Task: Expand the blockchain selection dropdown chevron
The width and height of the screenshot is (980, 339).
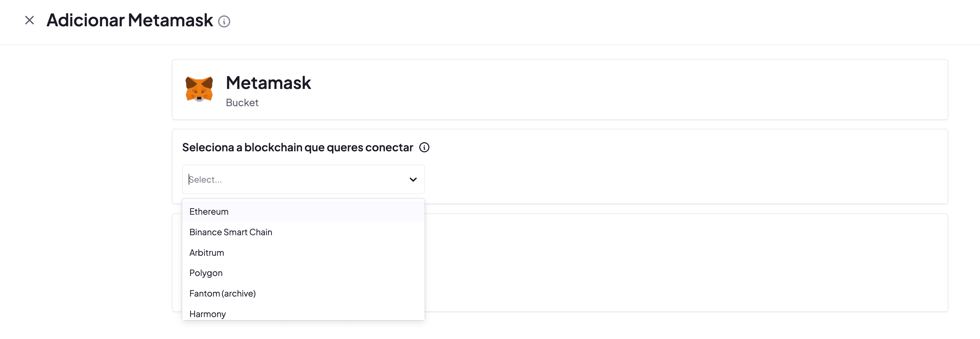Action: 413,179
